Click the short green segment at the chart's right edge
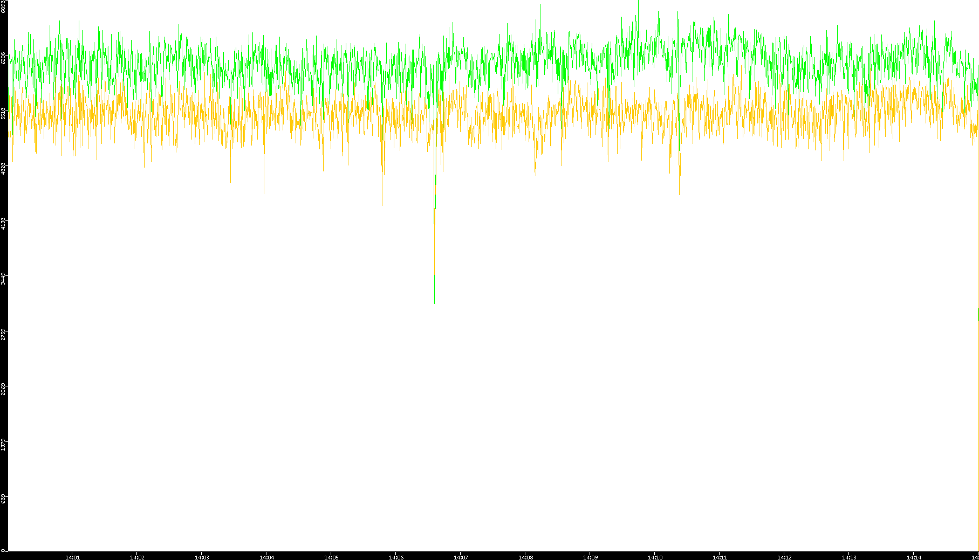Screen dimensions: 979x560 pyautogui.click(x=978, y=314)
